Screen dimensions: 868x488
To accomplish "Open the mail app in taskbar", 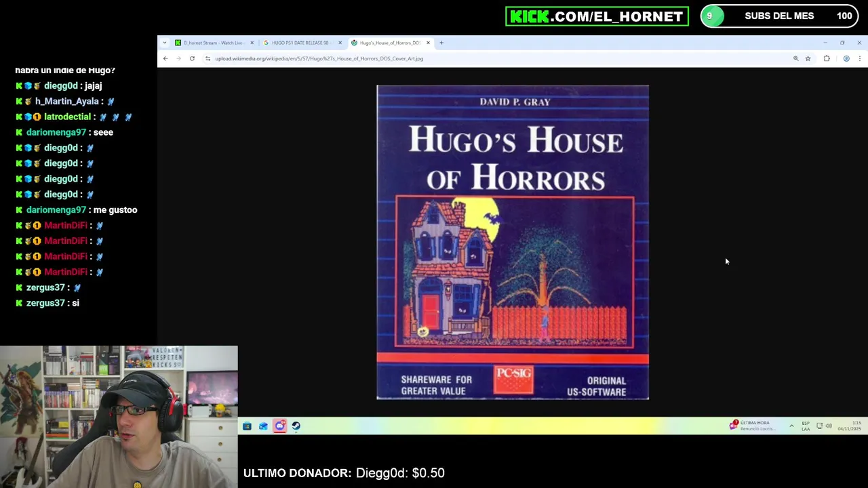I will pos(263,426).
